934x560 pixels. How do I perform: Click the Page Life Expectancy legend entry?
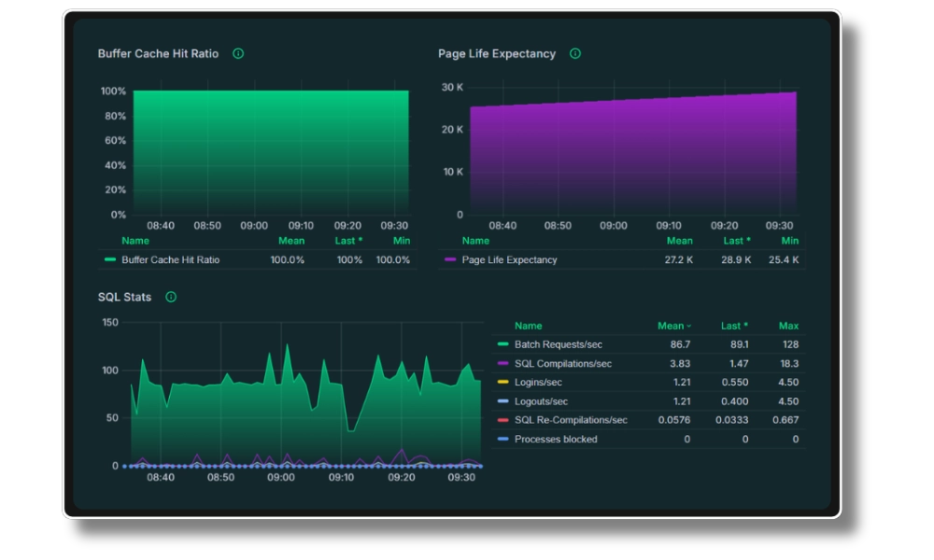pos(509,259)
